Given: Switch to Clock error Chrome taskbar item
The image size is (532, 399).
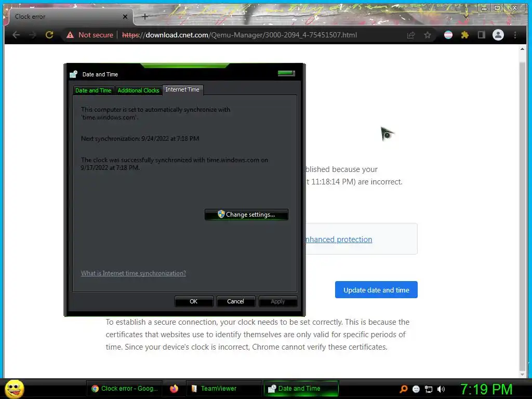Looking at the screenshot, I should [x=125, y=389].
